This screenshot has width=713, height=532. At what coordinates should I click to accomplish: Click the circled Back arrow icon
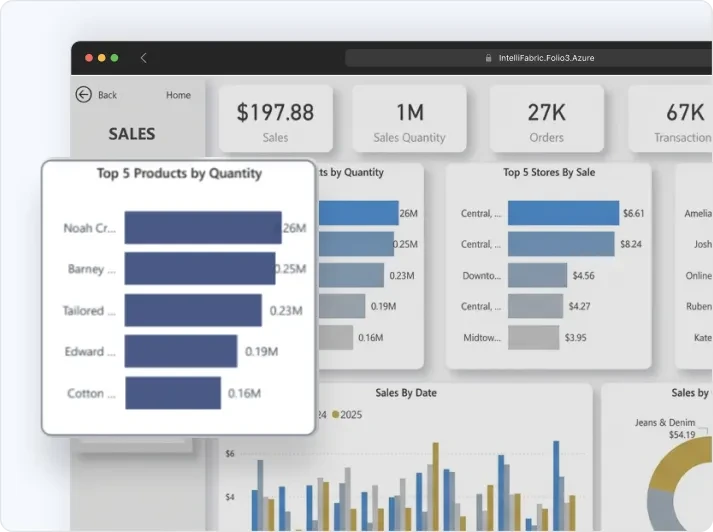(84, 95)
